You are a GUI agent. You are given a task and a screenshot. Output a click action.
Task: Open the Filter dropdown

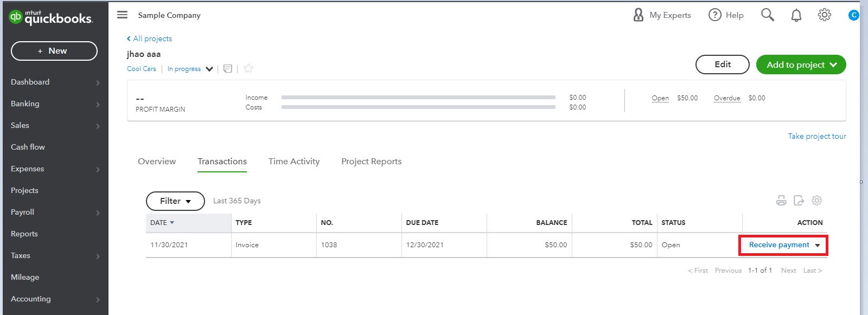175,201
